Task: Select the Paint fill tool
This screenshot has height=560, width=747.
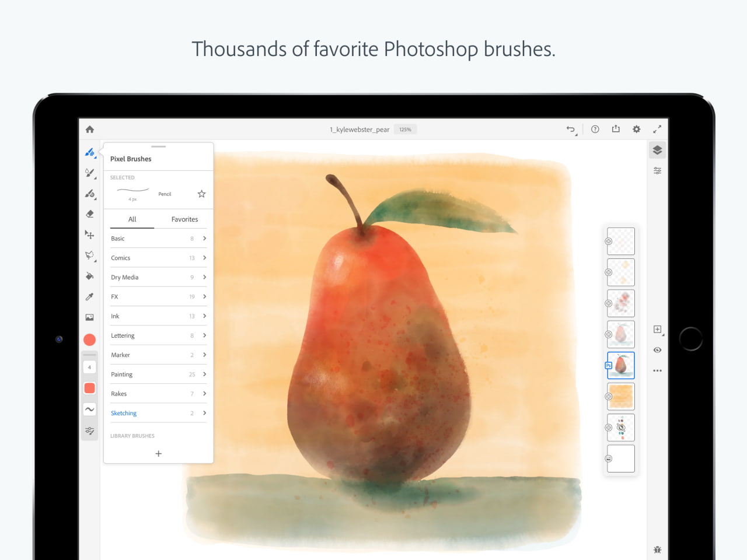Action: (89, 275)
